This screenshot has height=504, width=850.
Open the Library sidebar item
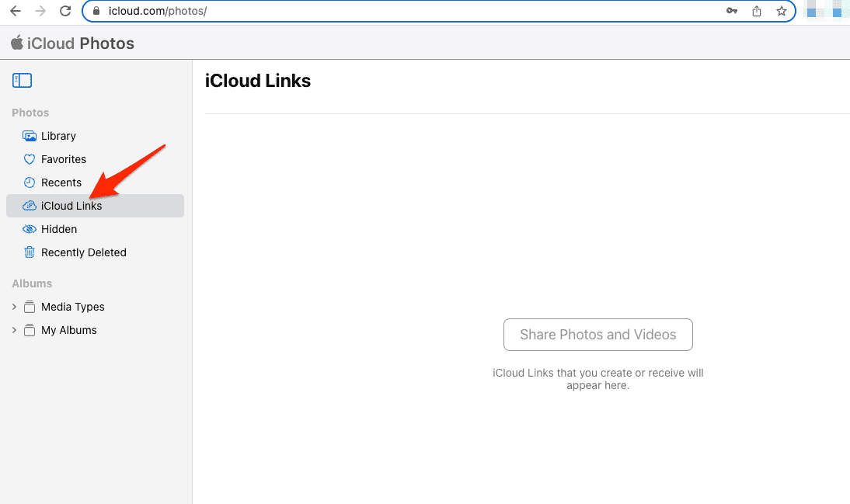(58, 136)
